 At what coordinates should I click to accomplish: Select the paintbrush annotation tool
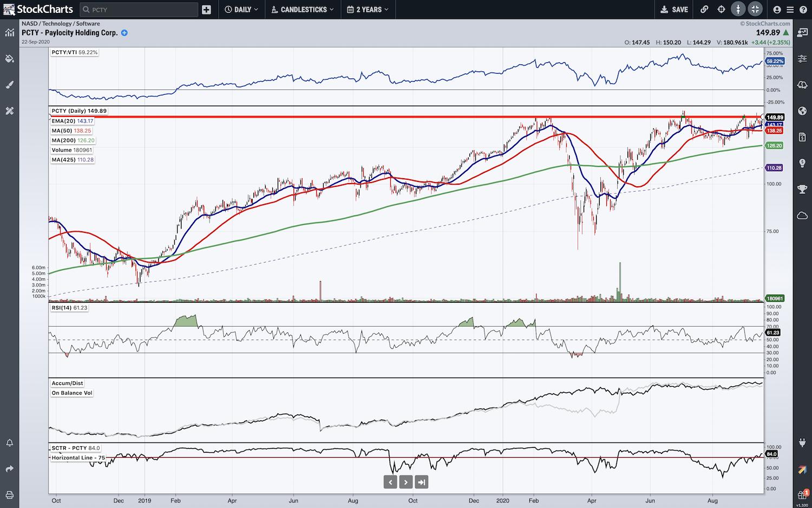(x=9, y=84)
